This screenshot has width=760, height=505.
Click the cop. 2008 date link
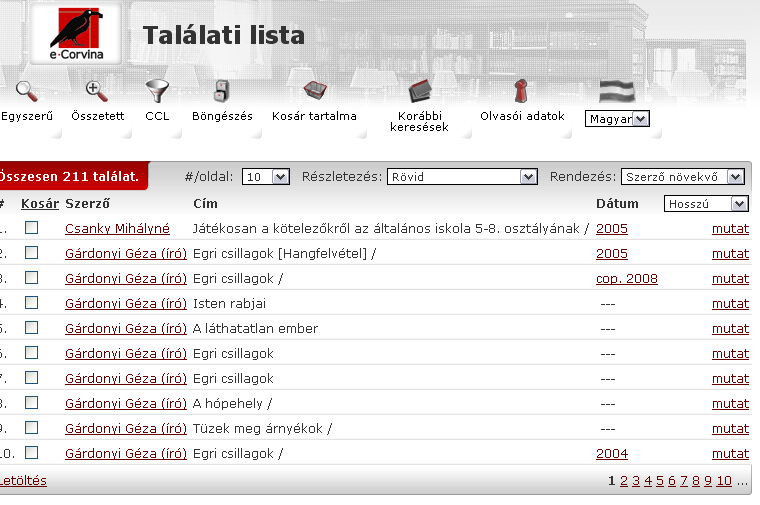coord(627,279)
